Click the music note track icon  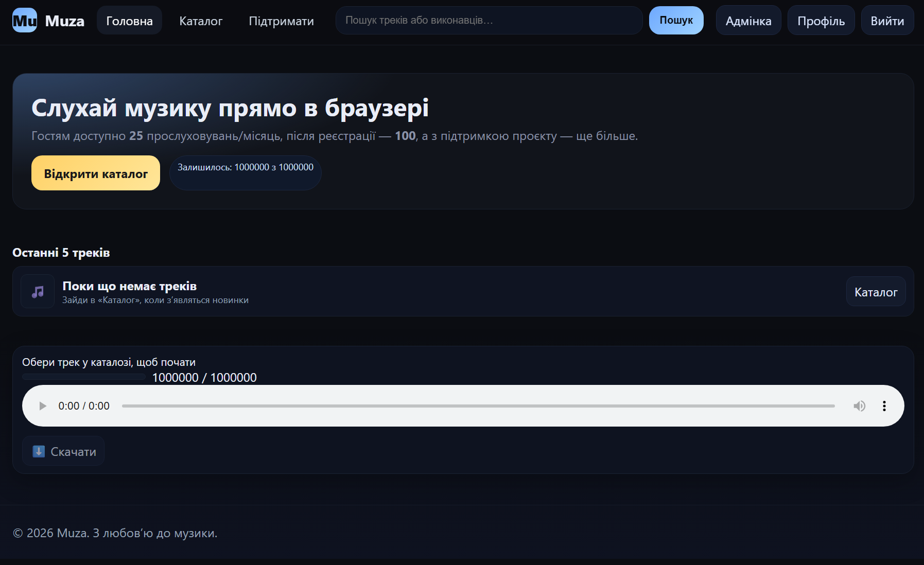click(x=38, y=292)
